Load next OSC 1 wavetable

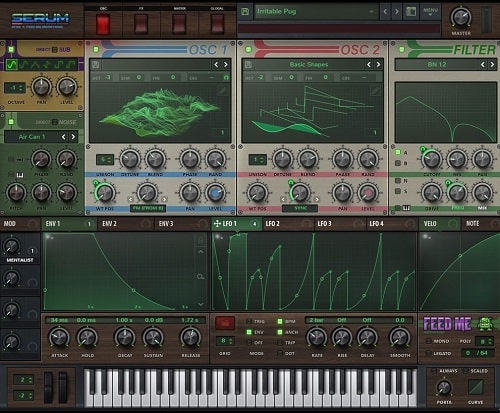[x=226, y=64]
